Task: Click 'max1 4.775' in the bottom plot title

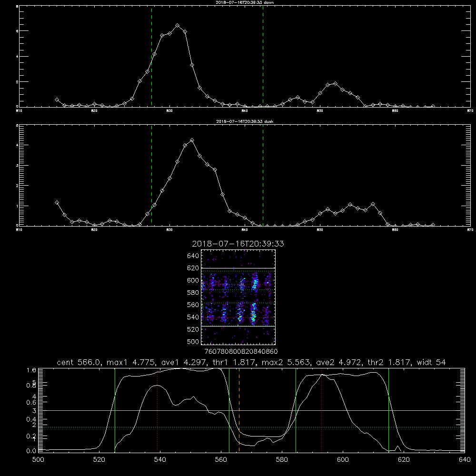Action: (x=131, y=362)
